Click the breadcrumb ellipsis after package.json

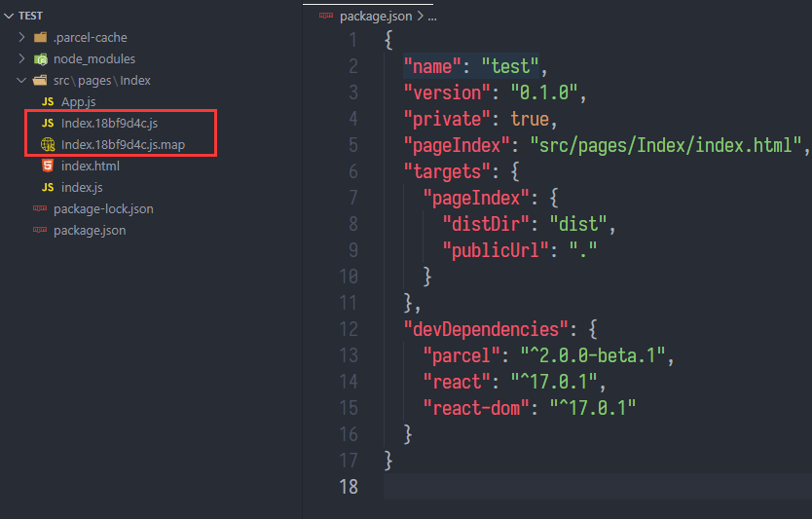point(432,17)
